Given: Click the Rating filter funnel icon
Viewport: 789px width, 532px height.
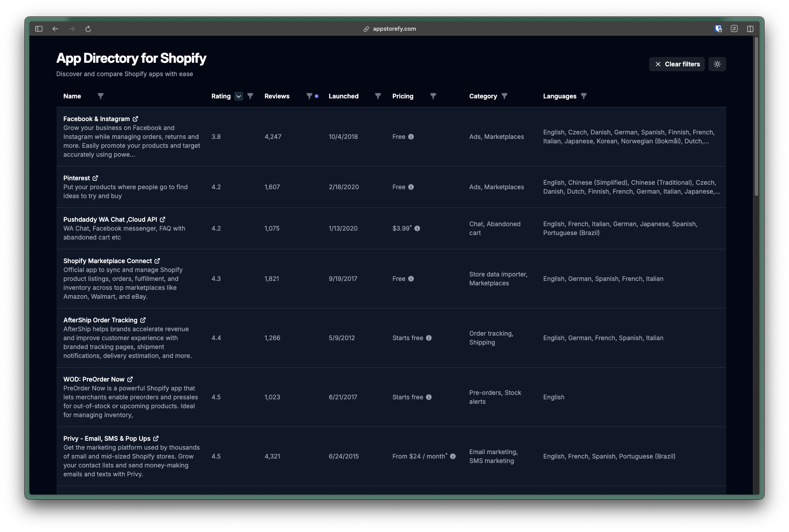Looking at the screenshot, I should click(x=251, y=96).
